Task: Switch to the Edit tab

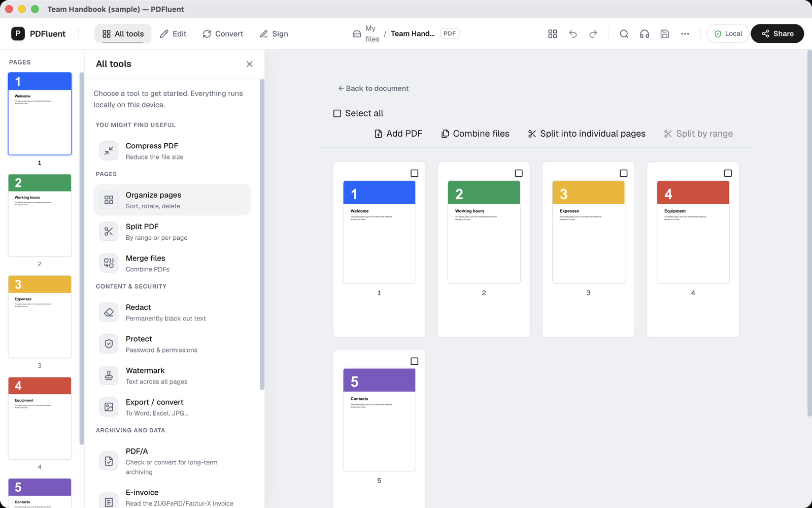Action: (x=173, y=34)
